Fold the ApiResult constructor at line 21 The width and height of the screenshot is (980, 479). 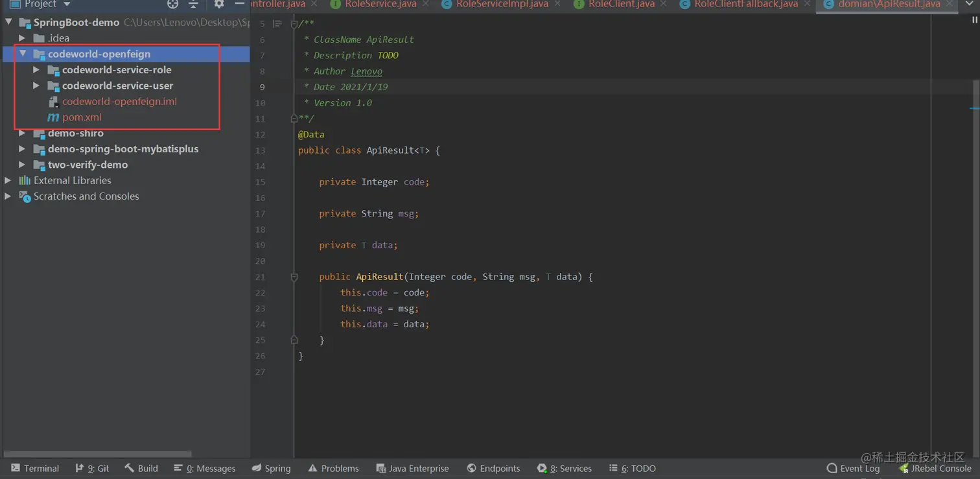pyautogui.click(x=294, y=277)
